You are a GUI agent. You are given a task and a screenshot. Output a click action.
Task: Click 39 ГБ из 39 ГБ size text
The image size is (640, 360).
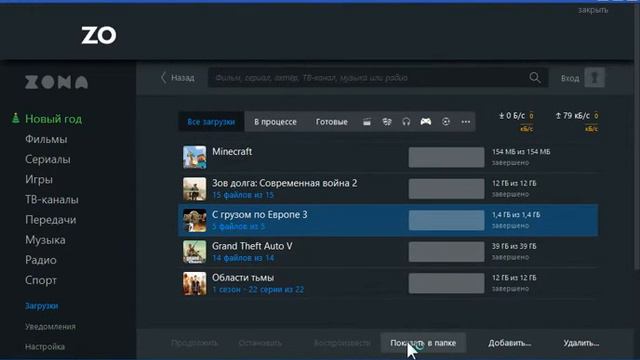514,246
